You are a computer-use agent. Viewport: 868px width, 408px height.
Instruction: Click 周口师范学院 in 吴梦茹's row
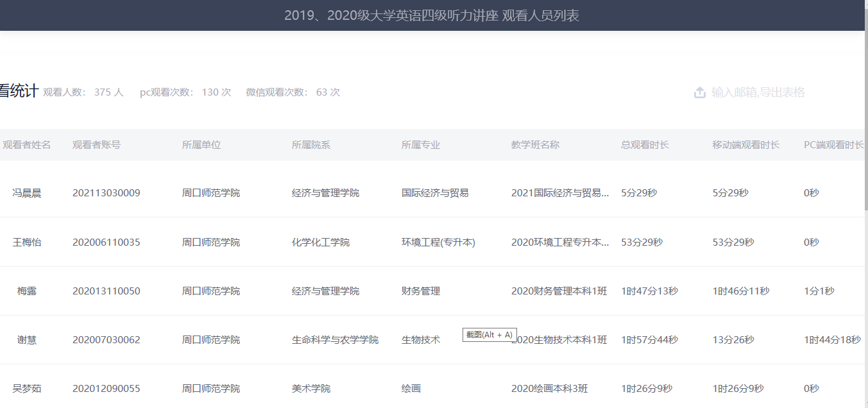211,389
